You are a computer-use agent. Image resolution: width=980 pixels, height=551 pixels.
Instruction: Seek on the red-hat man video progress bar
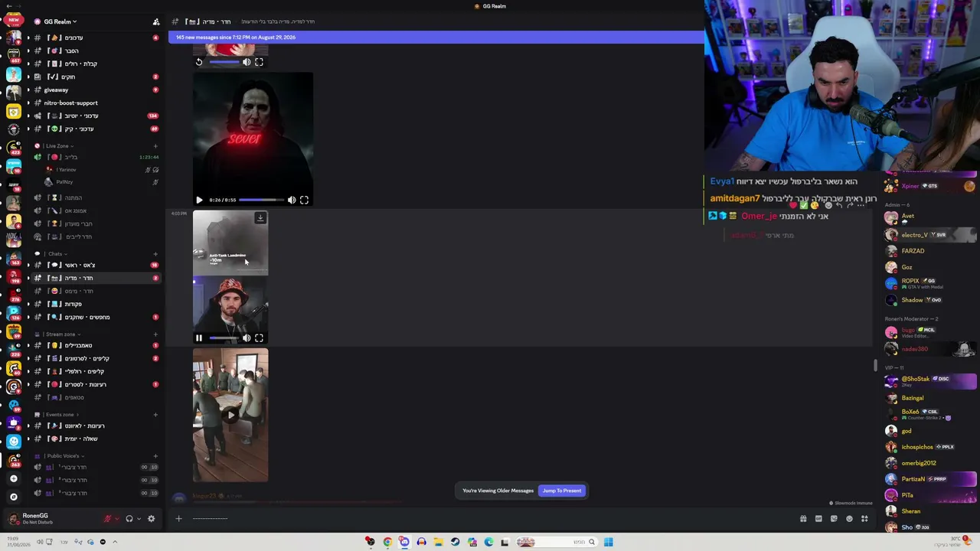(224, 337)
